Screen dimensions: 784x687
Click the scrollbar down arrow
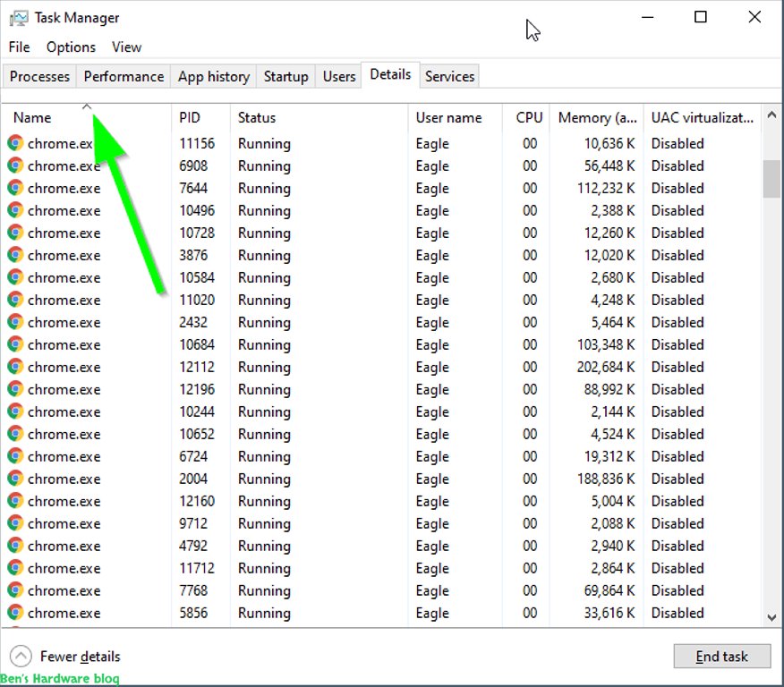(771, 617)
